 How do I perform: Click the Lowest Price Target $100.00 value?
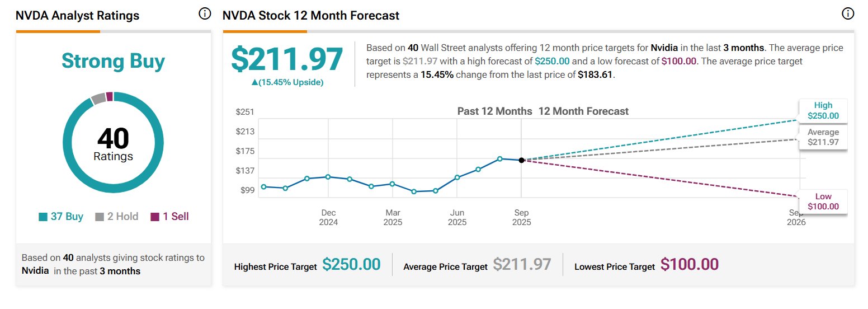(x=690, y=264)
